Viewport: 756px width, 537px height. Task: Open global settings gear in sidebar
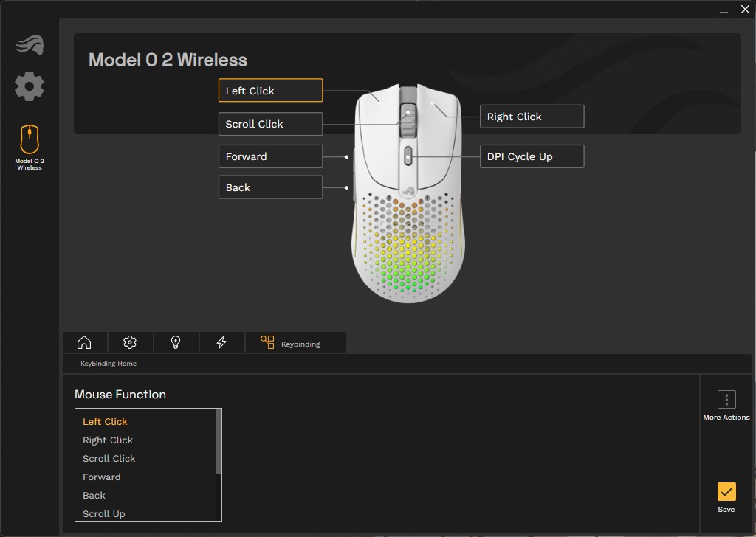[30, 86]
